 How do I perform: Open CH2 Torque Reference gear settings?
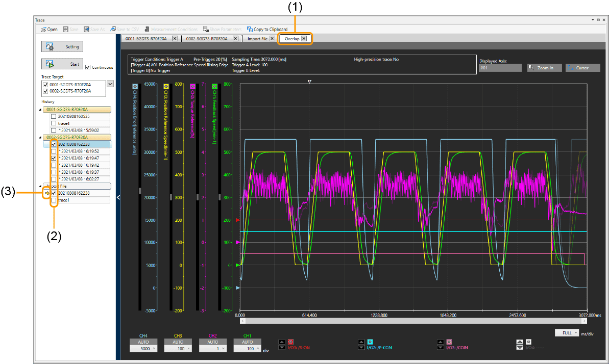pyautogui.click(x=192, y=87)
